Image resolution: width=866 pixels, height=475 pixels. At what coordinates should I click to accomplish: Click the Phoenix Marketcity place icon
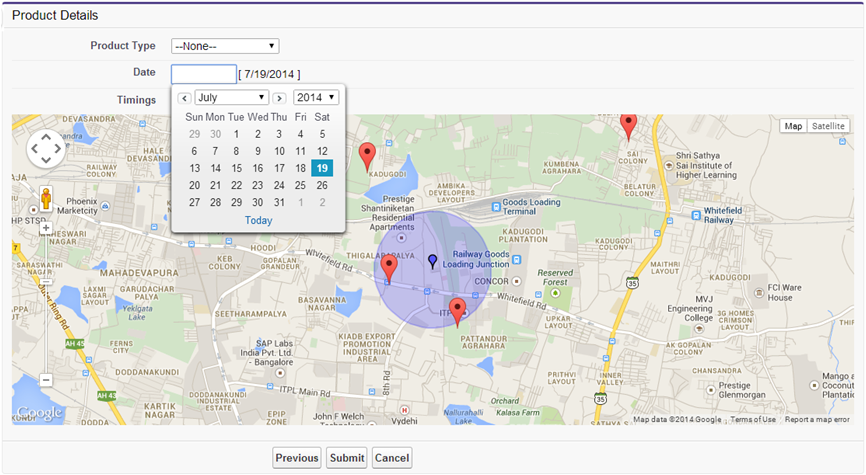click(105, 206)
